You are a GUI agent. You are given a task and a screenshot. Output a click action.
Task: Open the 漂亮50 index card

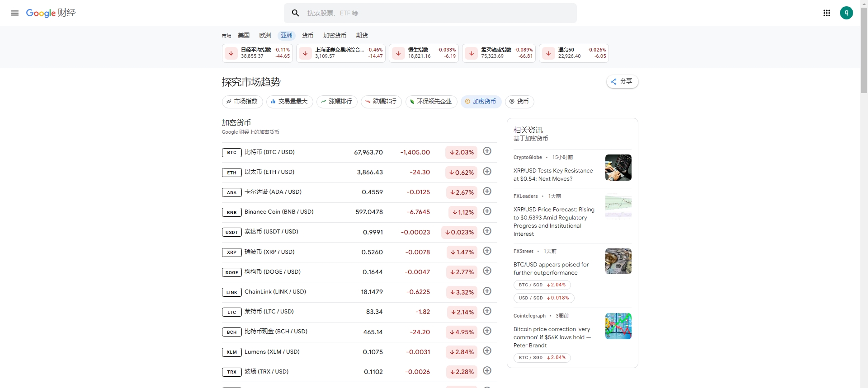coord(574,53)
